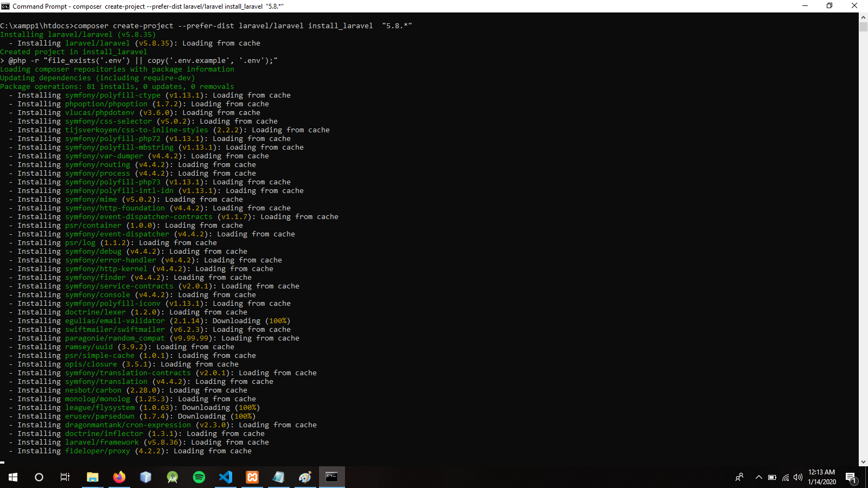
Task: Open the calendar by clicking the clock
Action: [x=822, y=477]
